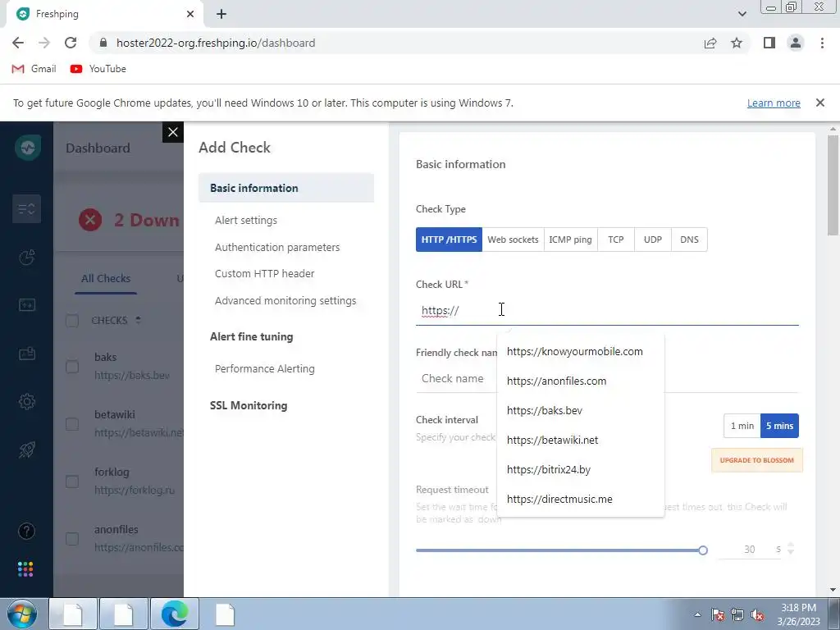Select the ICMP ping check type
Image resolution: width=840 pixels, height=630 pixels.
click(x=571, y=240)
